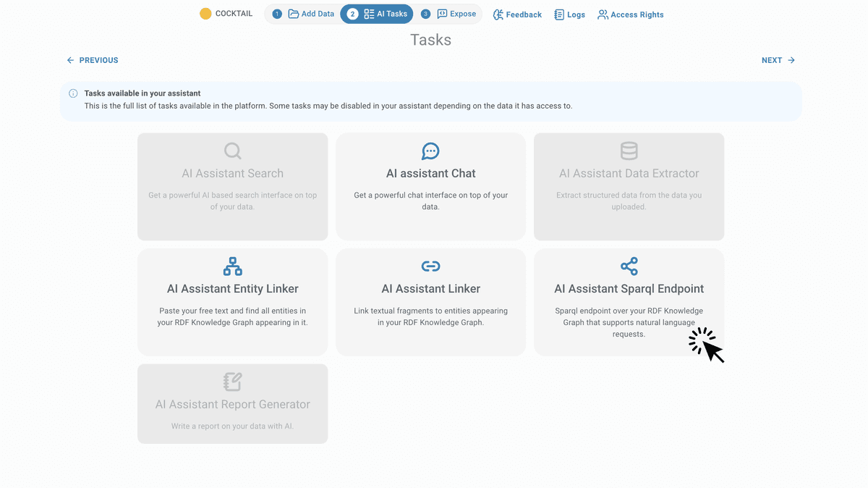Click the Access Rights users icon
This screenshot has height=488, width=868.
pos(603,14)
